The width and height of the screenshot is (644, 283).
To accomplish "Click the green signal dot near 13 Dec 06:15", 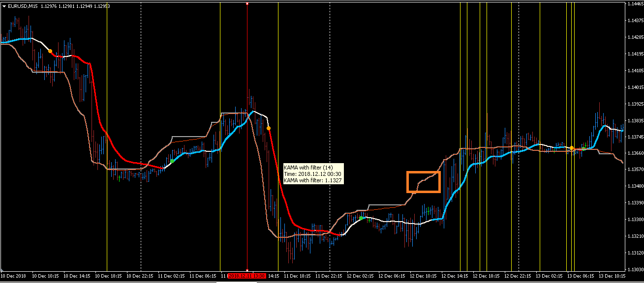I will [583, 148].
